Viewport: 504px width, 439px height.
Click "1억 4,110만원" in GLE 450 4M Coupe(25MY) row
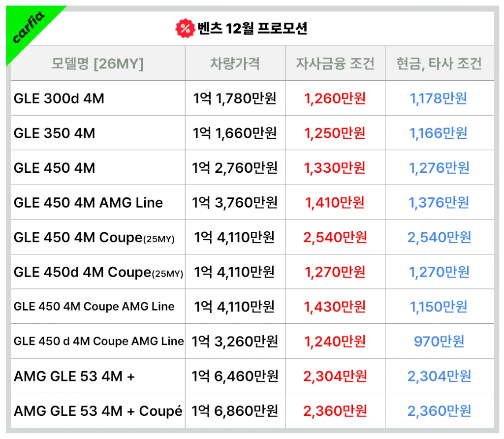[x=234, y=237]
